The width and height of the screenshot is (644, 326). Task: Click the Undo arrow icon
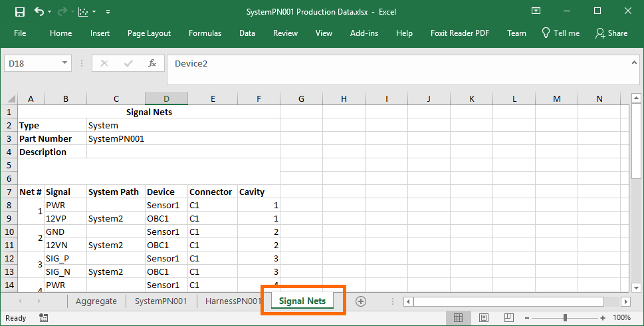tap(39, 11)
